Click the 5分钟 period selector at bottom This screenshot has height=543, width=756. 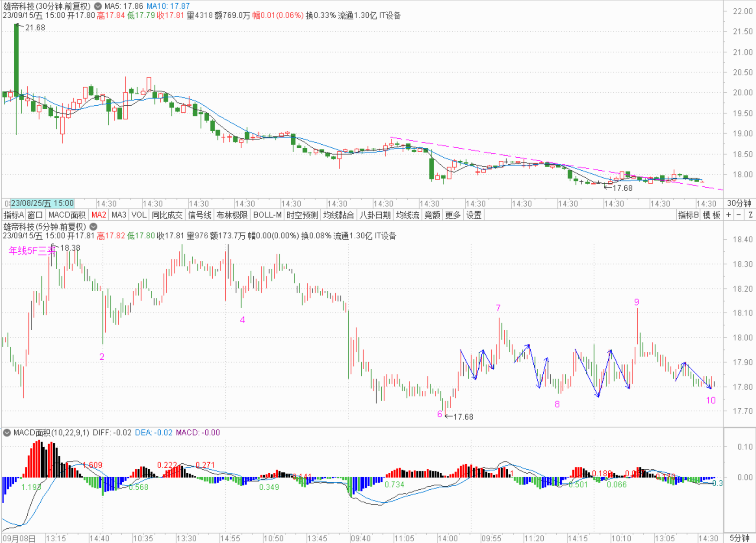point(739,538)
